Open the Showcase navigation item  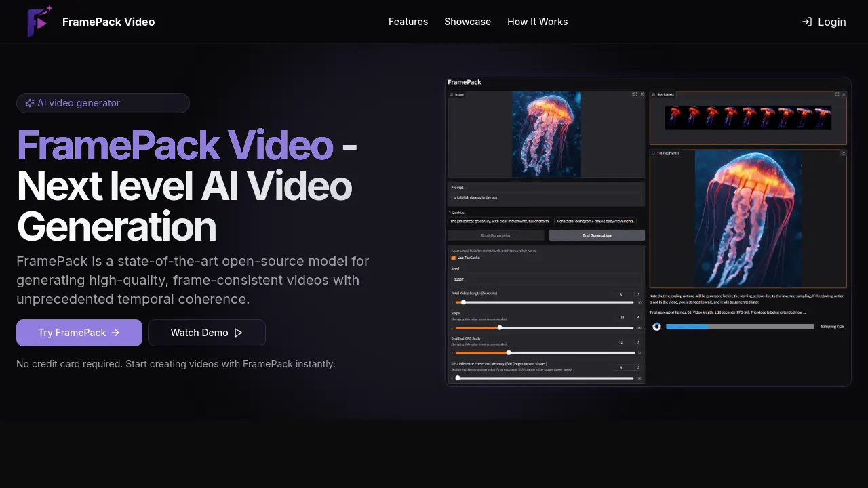click(x=467, y=21)
